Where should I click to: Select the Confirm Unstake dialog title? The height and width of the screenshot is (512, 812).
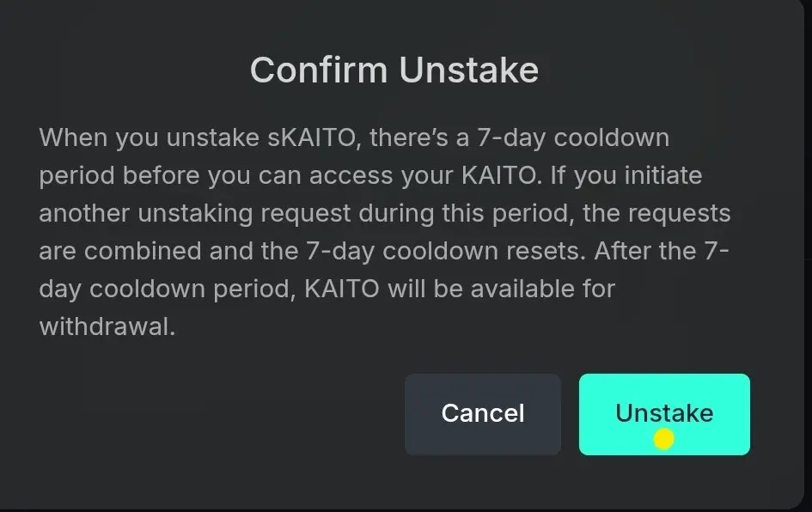[394, 70]
